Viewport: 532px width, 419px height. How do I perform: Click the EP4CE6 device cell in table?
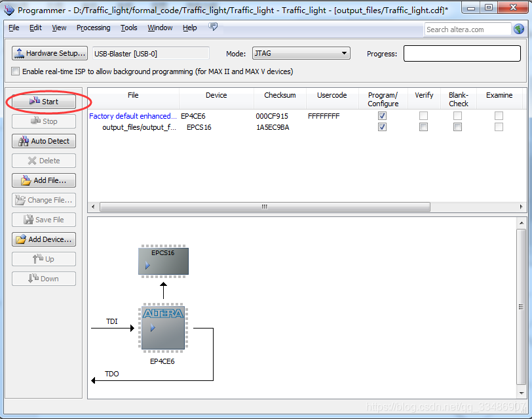[193, 116]
